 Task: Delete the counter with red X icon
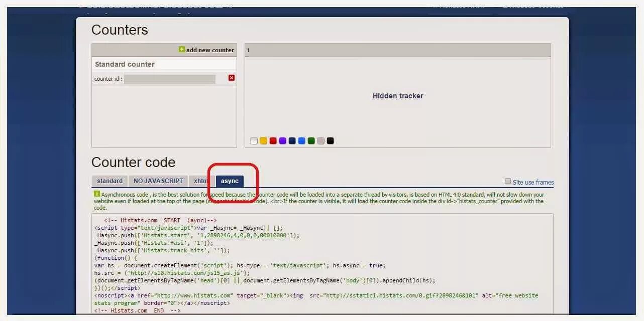pos(232,78)
